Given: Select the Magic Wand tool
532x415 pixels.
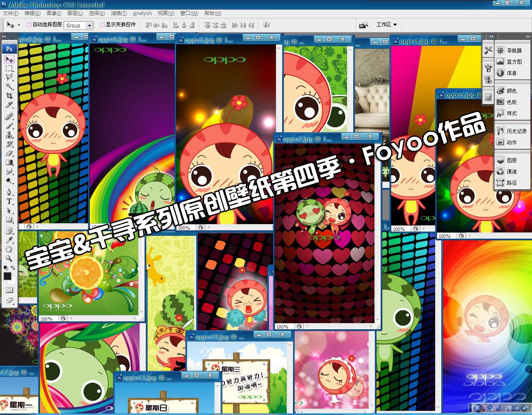Looking at the screenshot, I should tap(9, 86).
